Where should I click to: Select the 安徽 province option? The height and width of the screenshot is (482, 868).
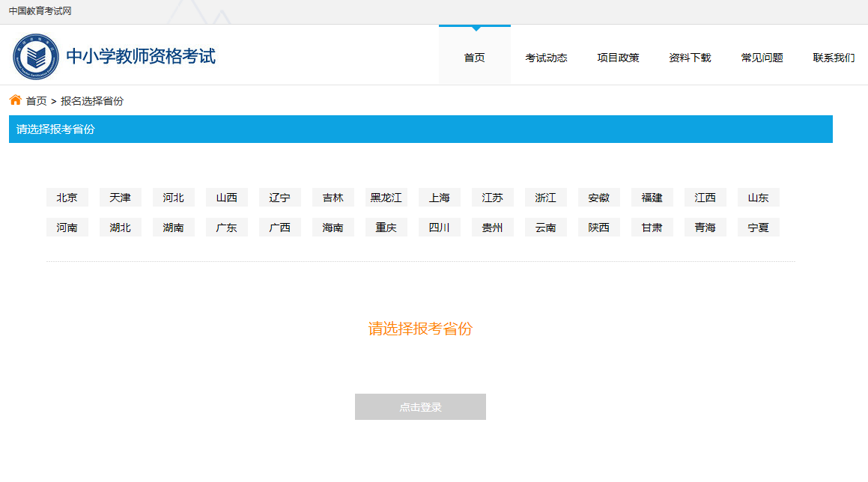598,198
